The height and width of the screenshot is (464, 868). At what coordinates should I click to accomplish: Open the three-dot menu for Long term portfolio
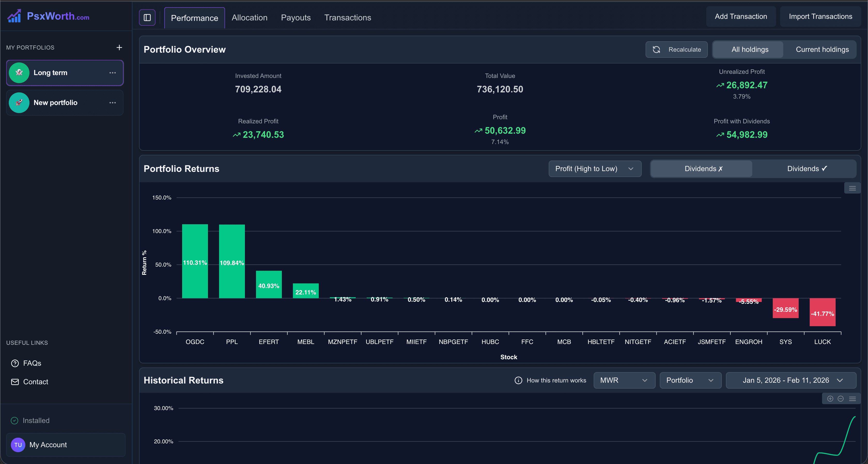tap(113, 73)
